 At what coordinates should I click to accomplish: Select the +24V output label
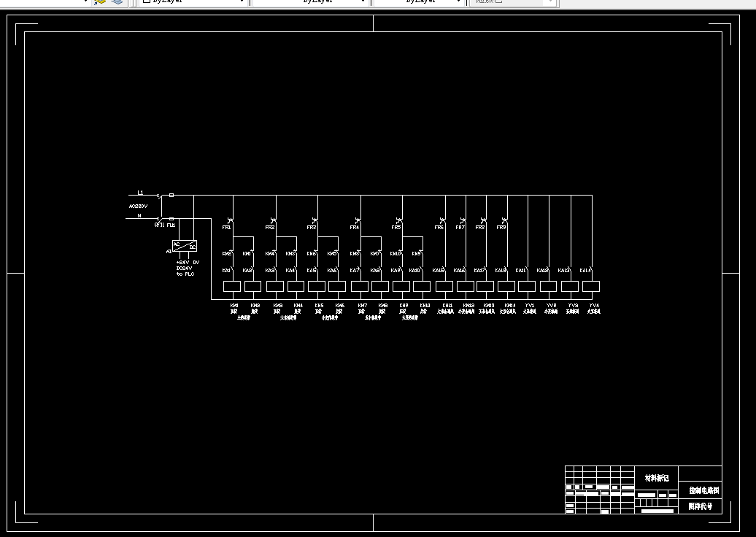(x=182, y=262)
